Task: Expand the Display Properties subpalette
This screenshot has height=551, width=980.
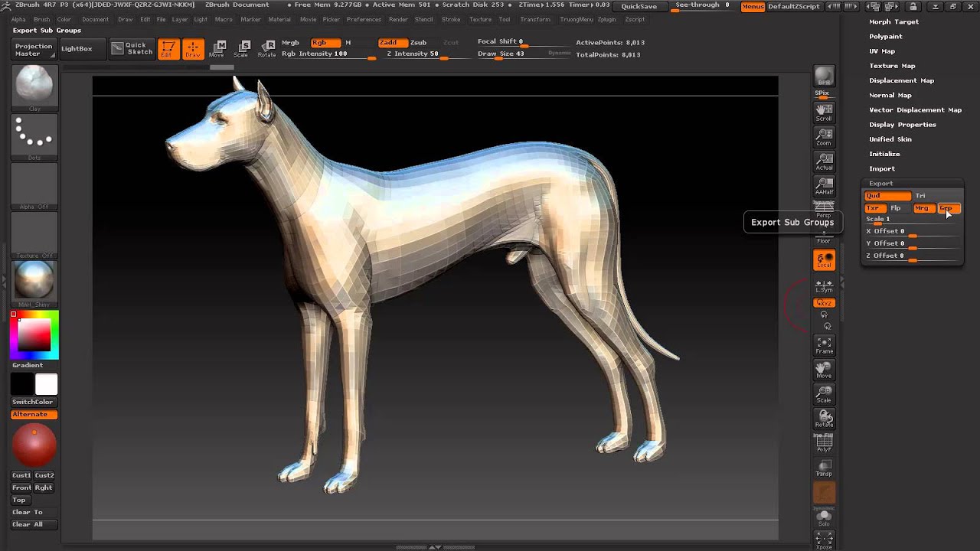Action: point(903,124)
